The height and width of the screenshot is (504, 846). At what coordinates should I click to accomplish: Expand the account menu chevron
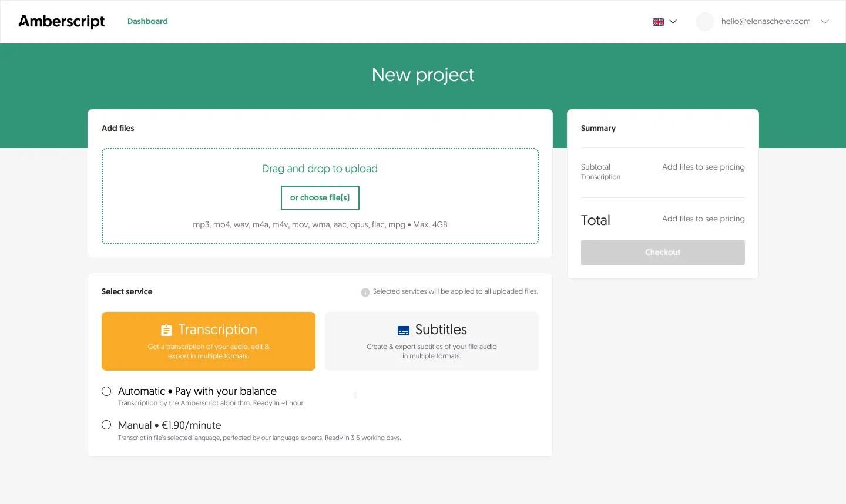tap(825, 22)
